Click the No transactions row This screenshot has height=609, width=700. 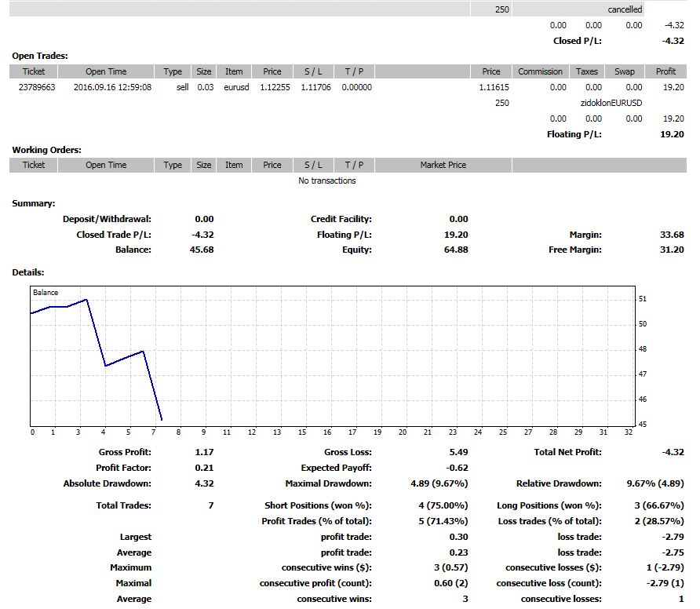(x=326, y=181)
